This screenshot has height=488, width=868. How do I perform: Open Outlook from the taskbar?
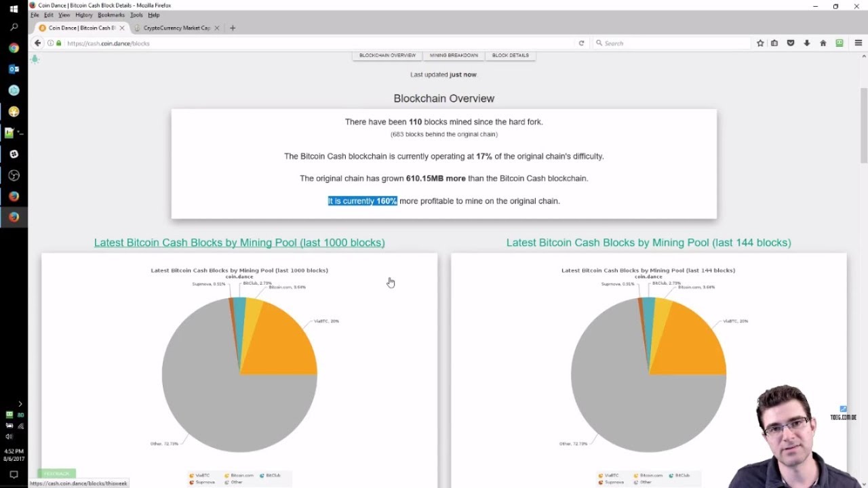(14, 69)
